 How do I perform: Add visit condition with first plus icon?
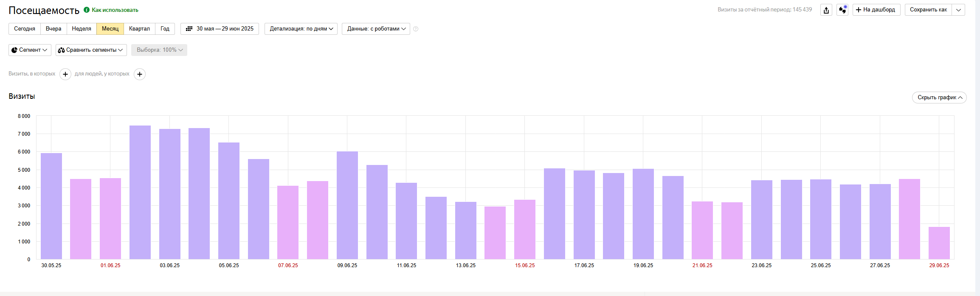point(65,74)
